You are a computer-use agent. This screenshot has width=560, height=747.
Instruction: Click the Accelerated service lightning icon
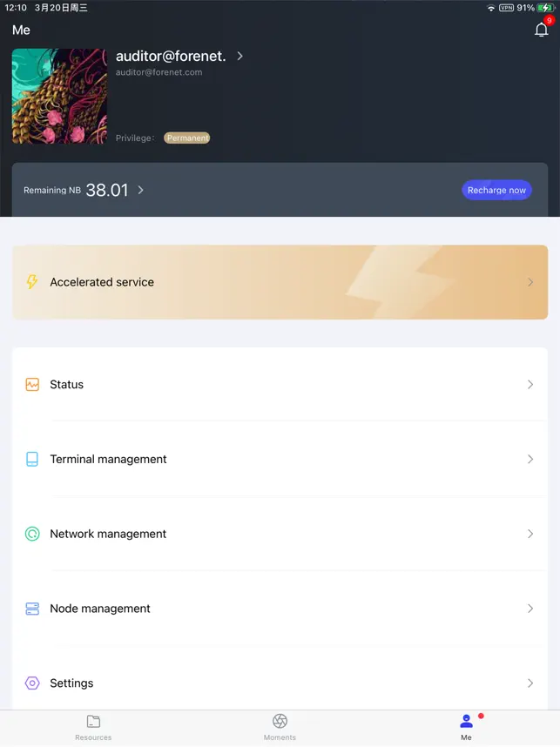(x=32, y=282)
